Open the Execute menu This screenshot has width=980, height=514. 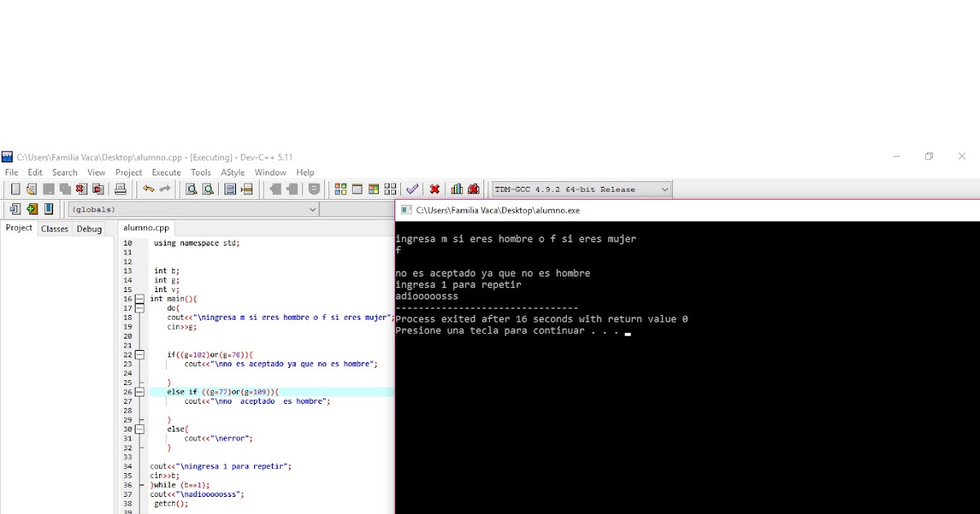tap(166, 172)
